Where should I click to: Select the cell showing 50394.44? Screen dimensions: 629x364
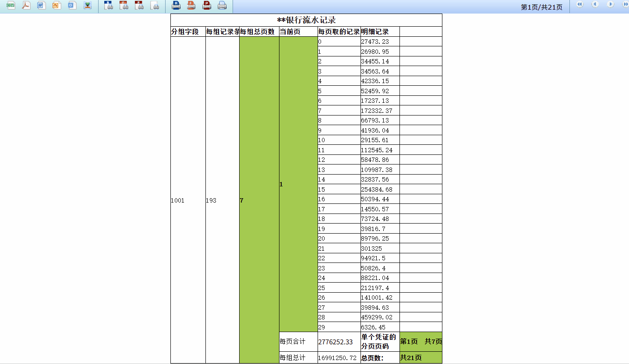[x=380, y=199]
